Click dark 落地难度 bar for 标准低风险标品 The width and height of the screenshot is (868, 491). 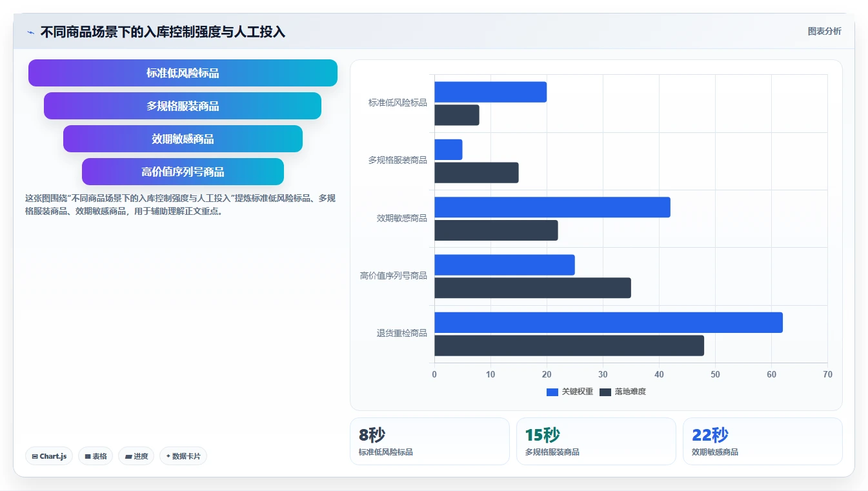coord(457,115)
